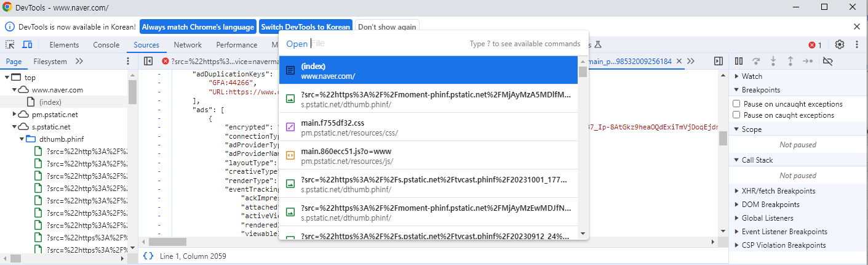Viewport: 868px width, 265px height.
Task: Open the DevTools three-dot customize menu
Action: click(856, 45)
